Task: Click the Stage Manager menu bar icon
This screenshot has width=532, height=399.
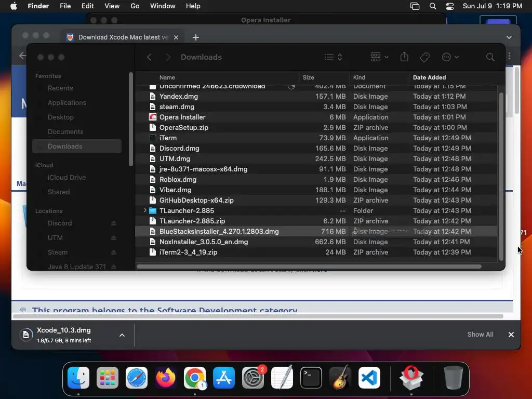Action: click(x=415, y=6)
